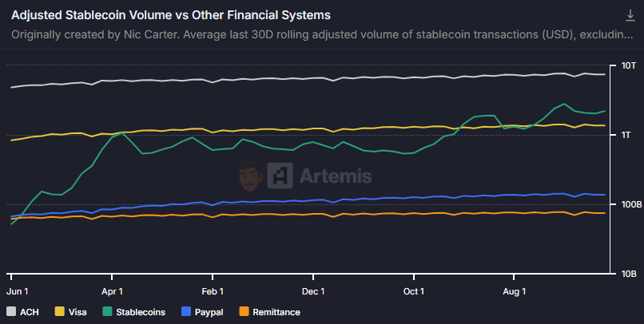
Task: Select the Apr 1 x-axis label
Action: pyautogui.click(x=113, y=291)
